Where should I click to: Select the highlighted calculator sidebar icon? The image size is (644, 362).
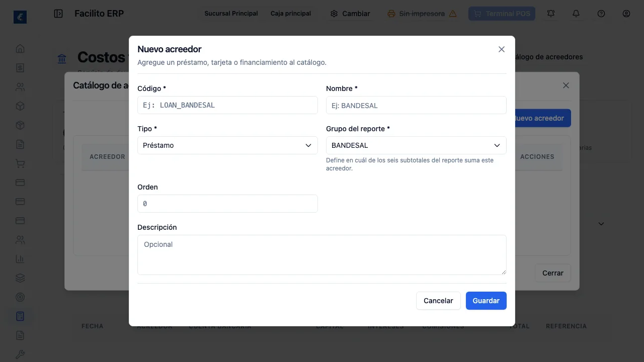pyautogui.click(x=20, y=316)
